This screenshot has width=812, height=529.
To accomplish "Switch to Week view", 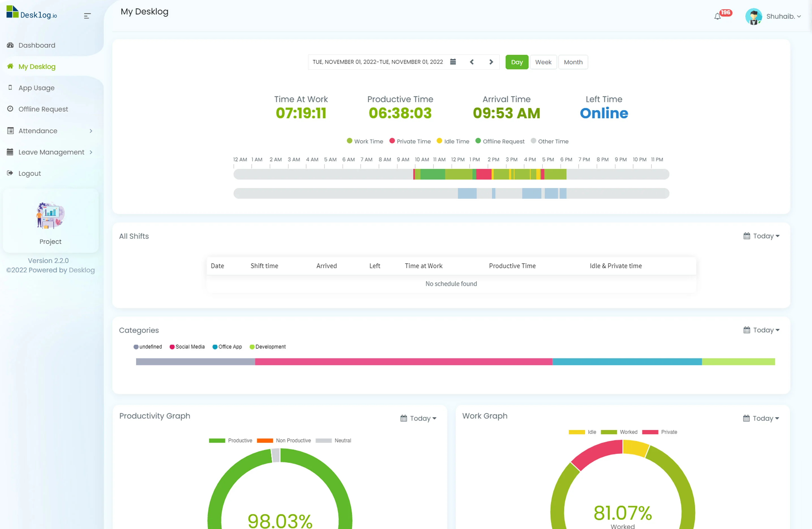I will coord(543,62).
